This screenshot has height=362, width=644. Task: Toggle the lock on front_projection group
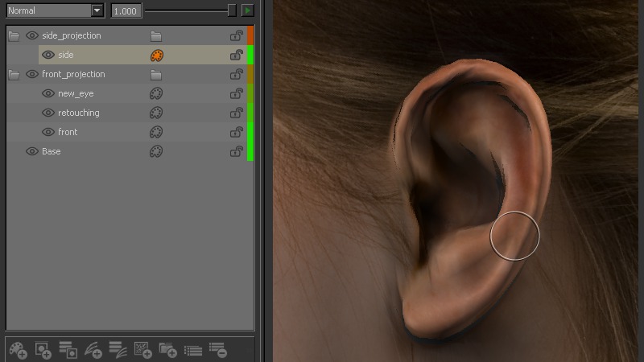(x=236, y=74)
